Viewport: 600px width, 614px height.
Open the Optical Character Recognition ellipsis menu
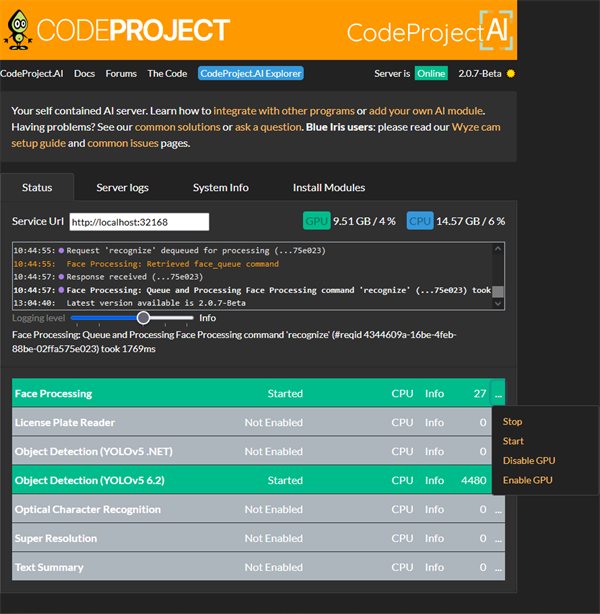pyautogui.click(x=498, y=509)
